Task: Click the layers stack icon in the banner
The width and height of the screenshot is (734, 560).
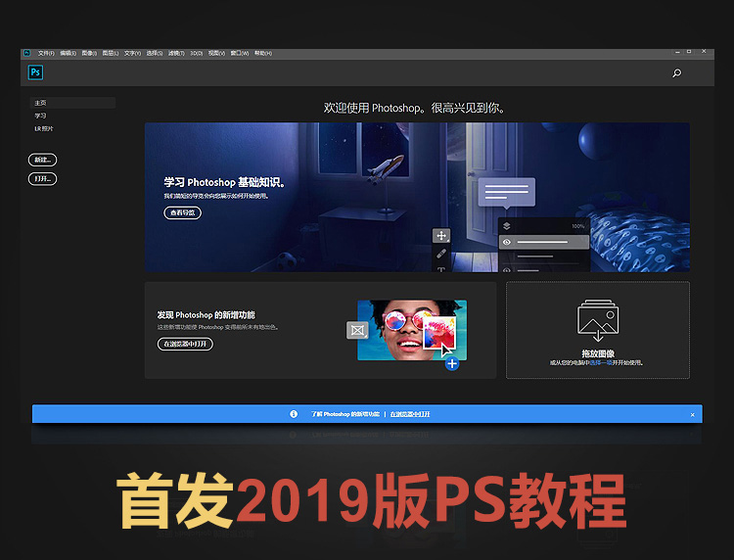Action: [x=507, y=226]
